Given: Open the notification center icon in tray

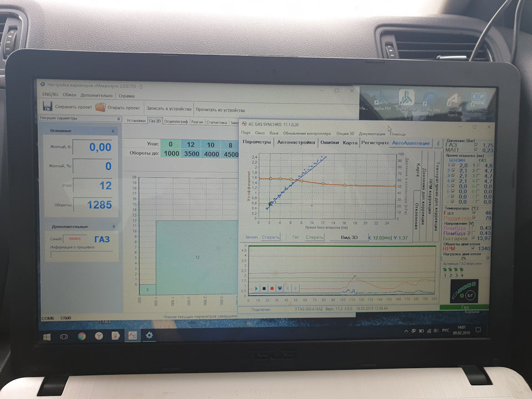Looking at the screenshot, I should (478, 330).
